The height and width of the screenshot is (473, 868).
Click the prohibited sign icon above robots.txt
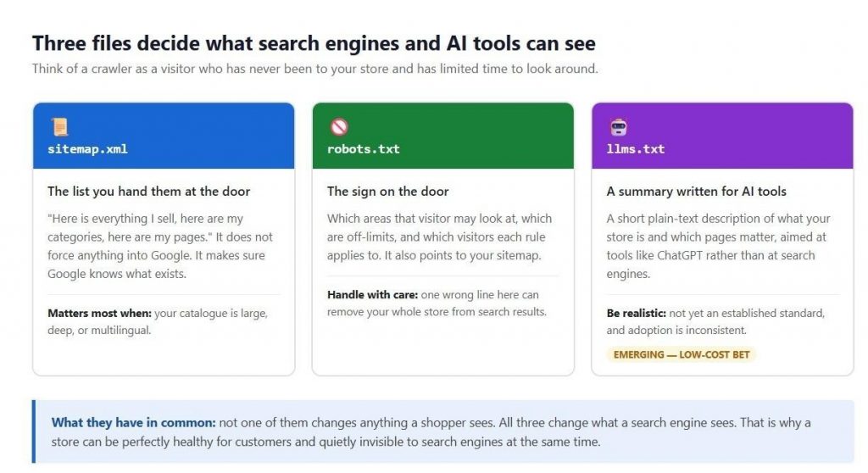coord(339,127)
